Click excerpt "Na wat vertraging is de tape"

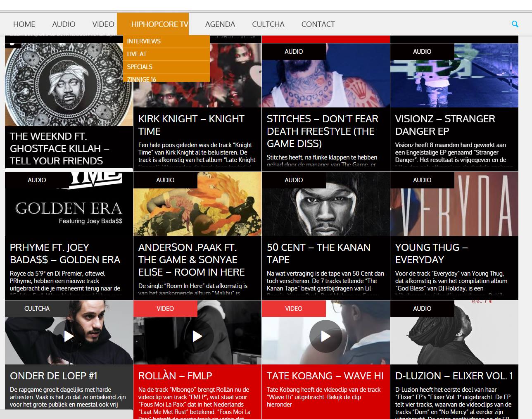[x=325, y=283]
